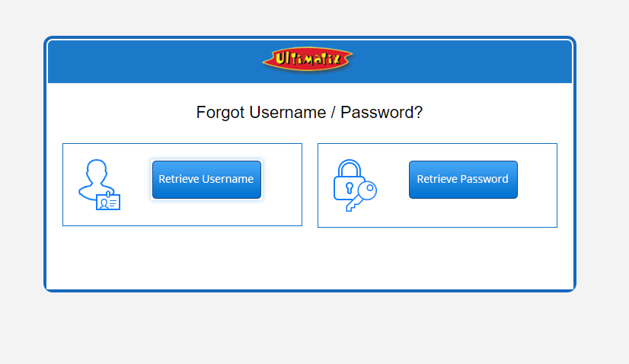This screenshot has height=364, width=629.
Task: Click the Retrieve Password button
Action: coord(463,180)
